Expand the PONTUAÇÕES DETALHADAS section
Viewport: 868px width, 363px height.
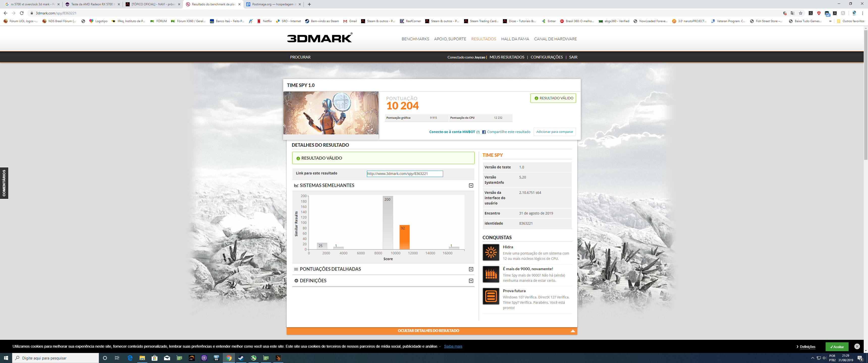[471, 269]
